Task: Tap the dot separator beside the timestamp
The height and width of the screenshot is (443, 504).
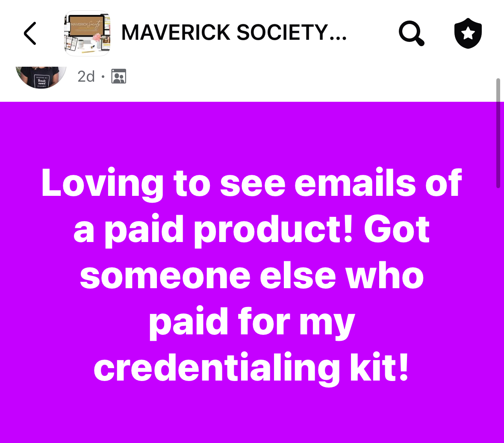Action: click(x=103, y=77)
